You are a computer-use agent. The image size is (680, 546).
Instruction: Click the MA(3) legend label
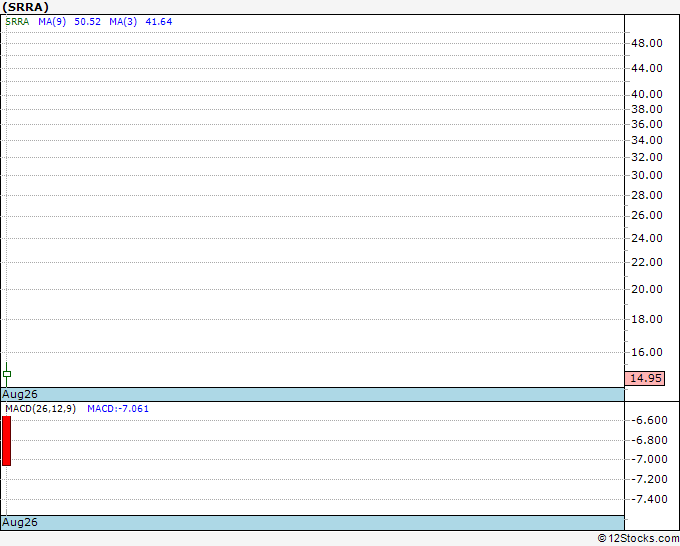[123, 22]
